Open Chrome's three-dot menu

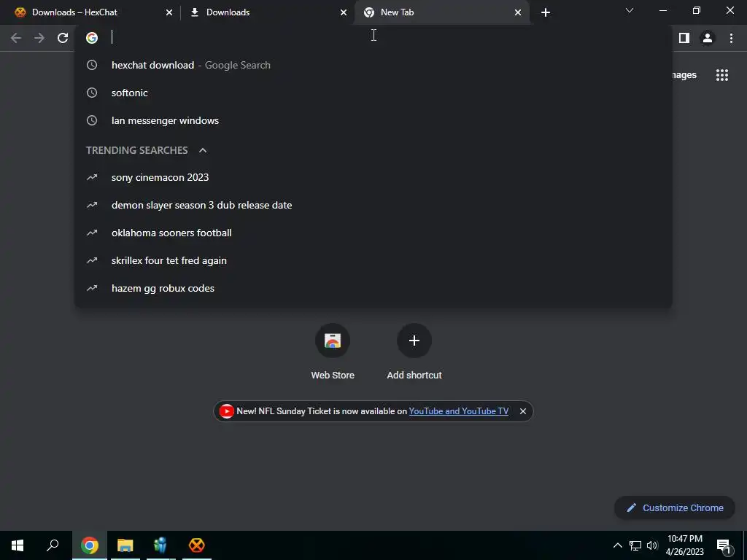tap(731, 38)
